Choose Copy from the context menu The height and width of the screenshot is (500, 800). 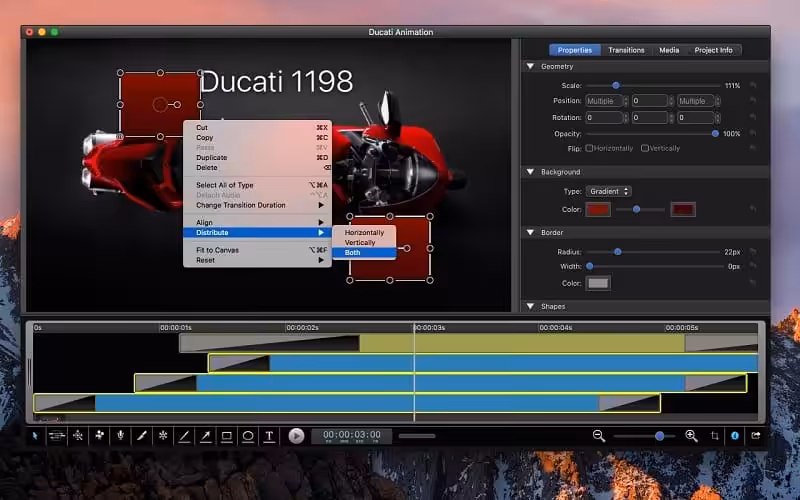click(x=257, y=138)
